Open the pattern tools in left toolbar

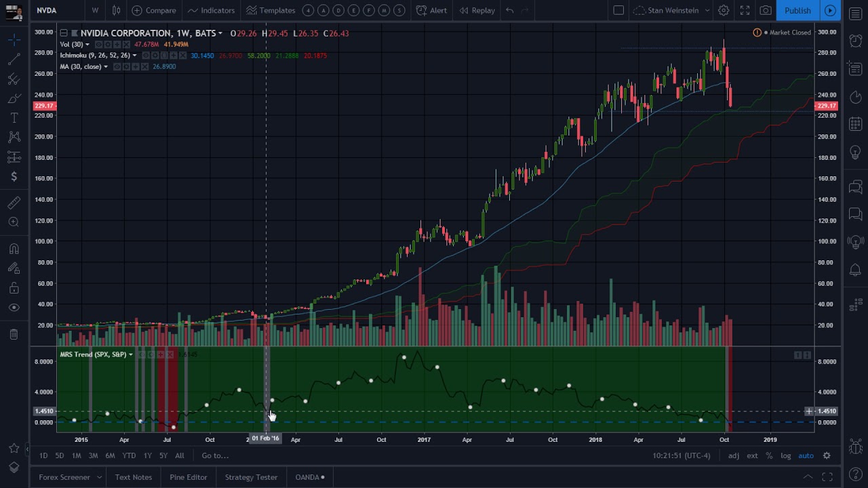[14, 138]
